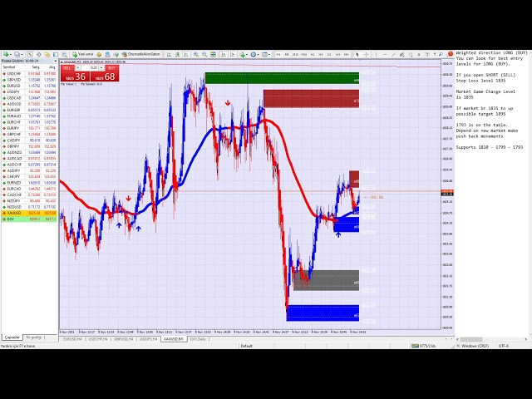Click the lot volume input field between SELL and BUY
The image size is (532, 399).
pyautogui.click(x=90, y=67)
